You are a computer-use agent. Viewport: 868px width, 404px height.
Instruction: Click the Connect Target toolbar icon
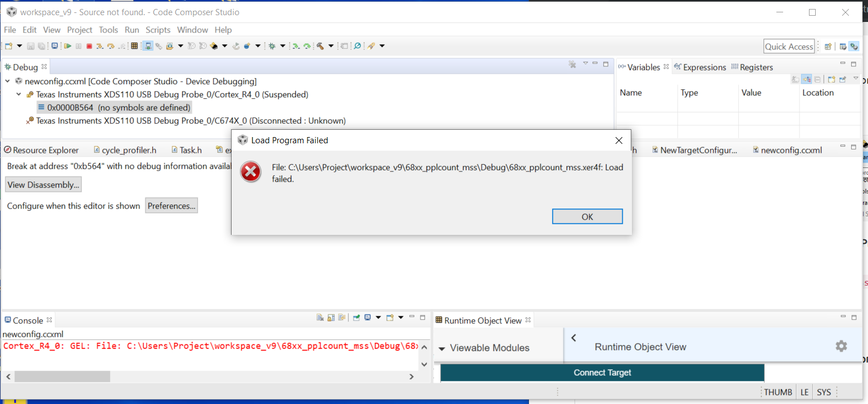[x=148, y=46]
